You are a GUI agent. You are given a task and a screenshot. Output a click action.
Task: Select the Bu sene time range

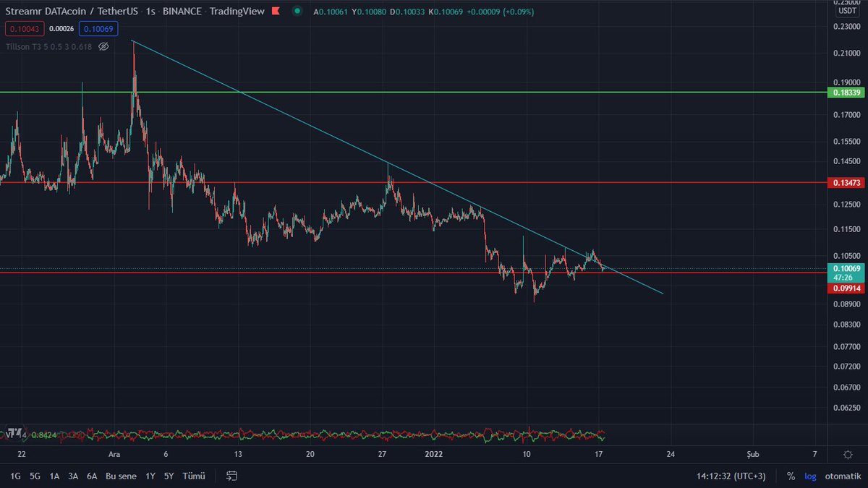click(121, 476)
